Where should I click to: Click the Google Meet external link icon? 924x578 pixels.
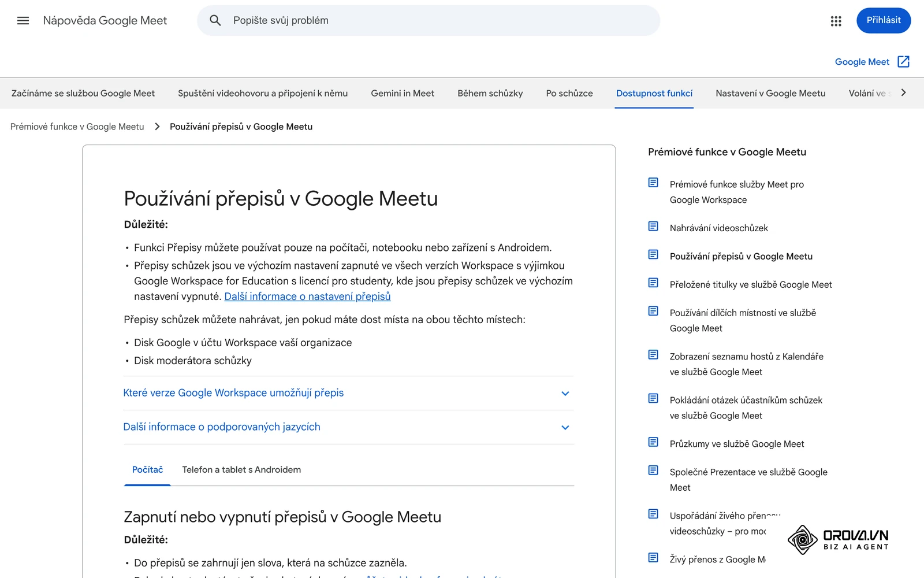904,62
